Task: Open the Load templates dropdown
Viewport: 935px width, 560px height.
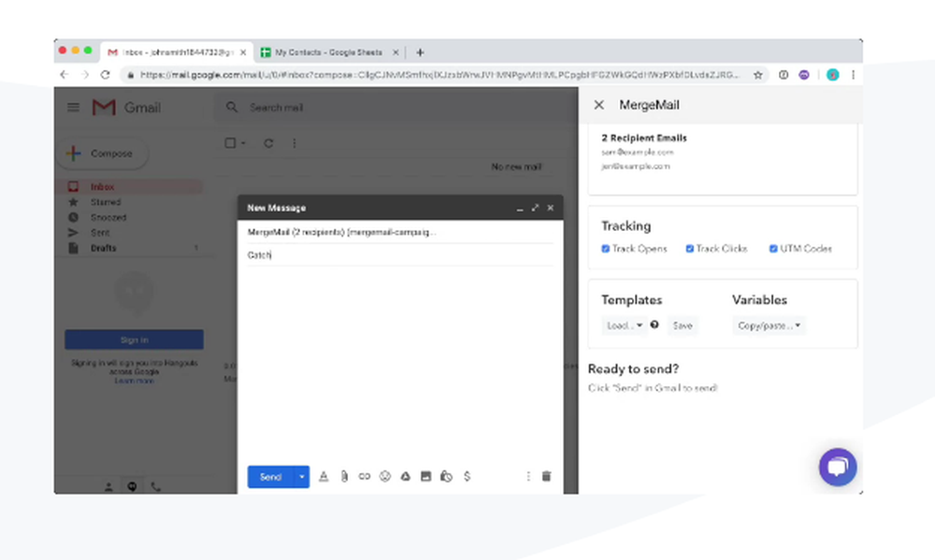Action: pyautogui.click(x=624, y=325)
